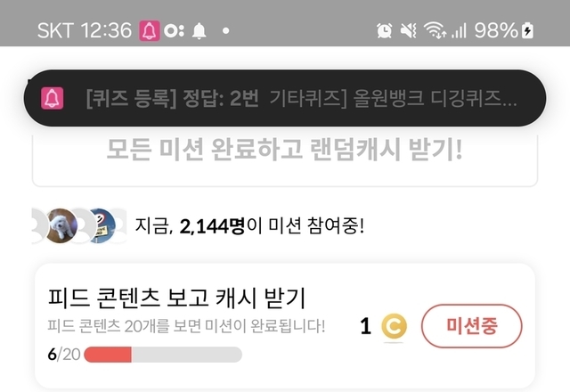Tap the red mission progress bar
The width and height of the screenshot is (570, 392).
[x=108, y=354]
